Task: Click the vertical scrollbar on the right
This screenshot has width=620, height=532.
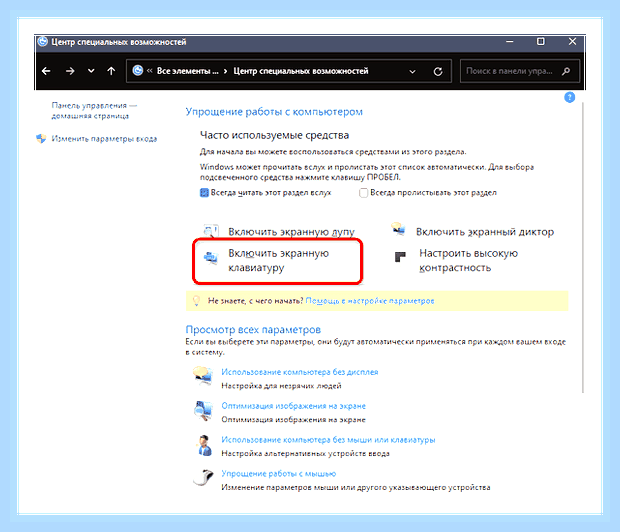Action: tap(583, 248)
